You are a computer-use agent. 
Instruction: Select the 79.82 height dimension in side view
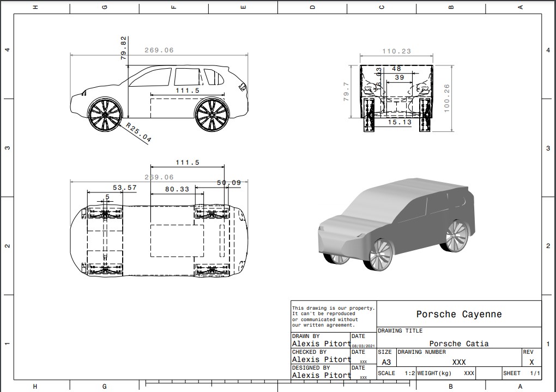[123, 48]
